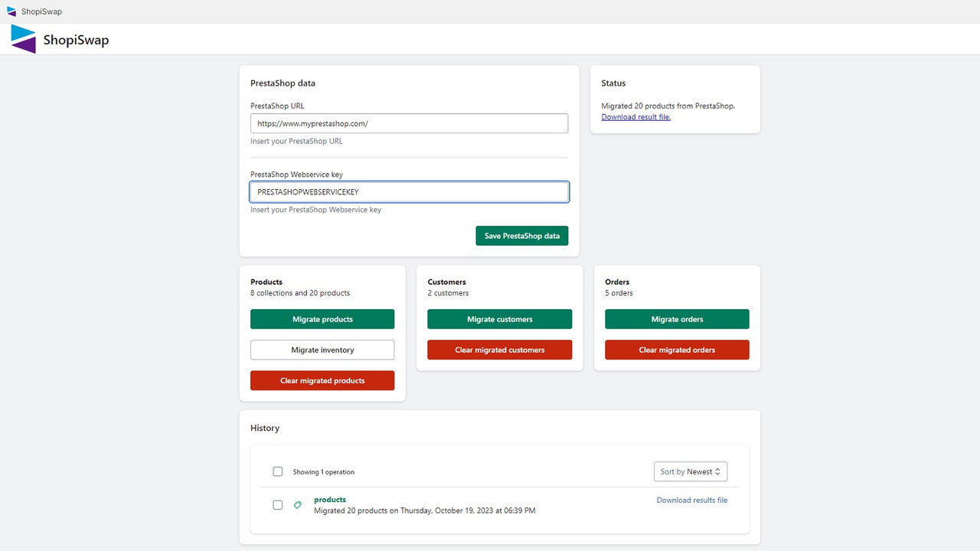The width and height of the screenshot is (980, 551).
Task: Open the Sort by Newest dropdown
Action: pos(691,471)
